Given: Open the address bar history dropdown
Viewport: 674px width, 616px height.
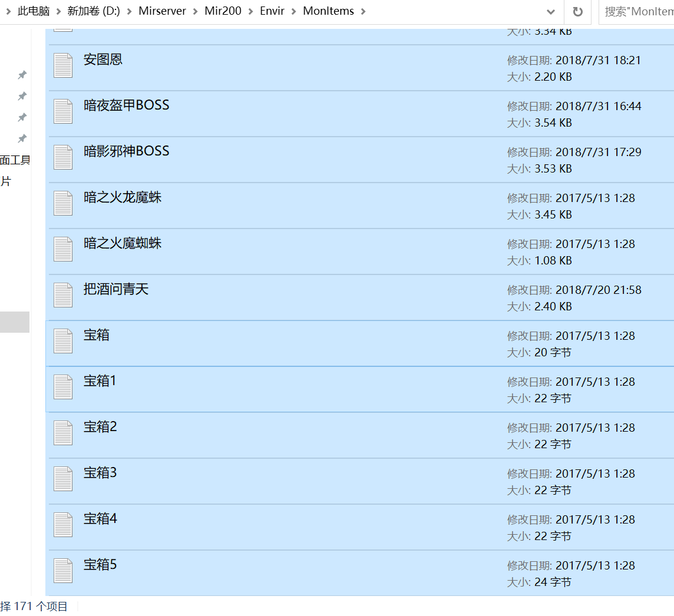Looking at the screenshot, I should (x=551, y=12).
